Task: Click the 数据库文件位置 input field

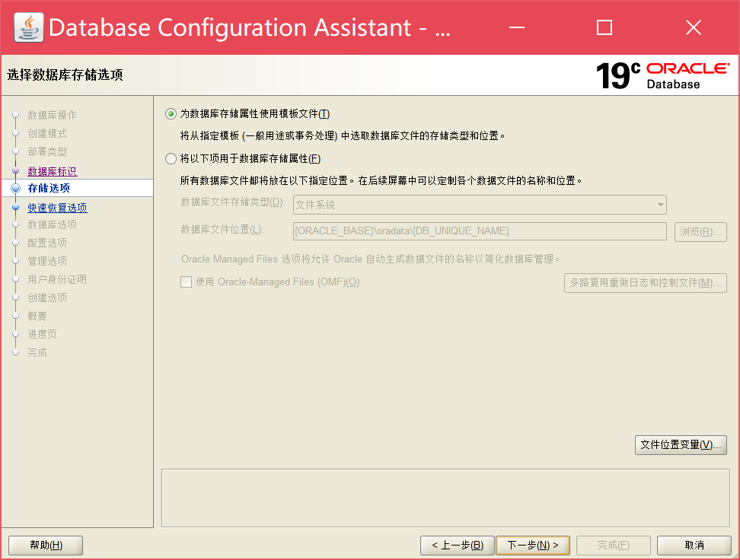Action: tap(480, 231)
